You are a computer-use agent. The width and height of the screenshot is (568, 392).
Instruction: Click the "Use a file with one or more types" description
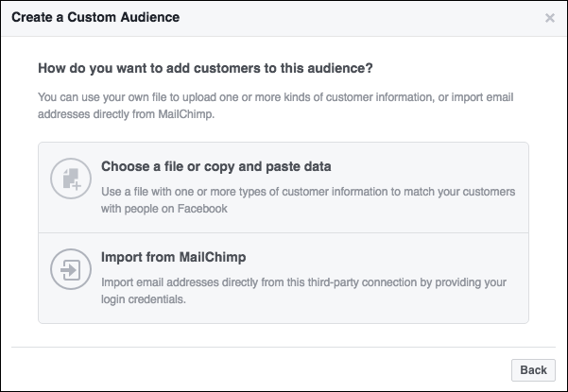coord(308,192)
